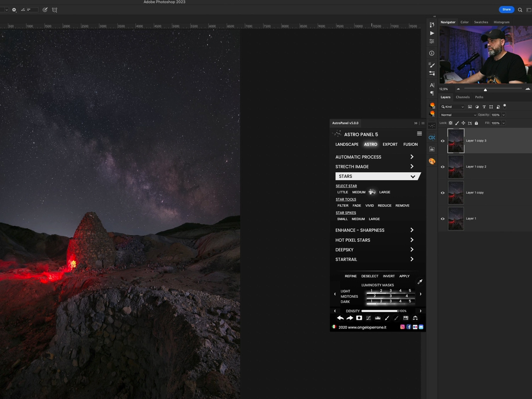
Task: Open the Info panel icon in side dock
Action: point(432,53)
